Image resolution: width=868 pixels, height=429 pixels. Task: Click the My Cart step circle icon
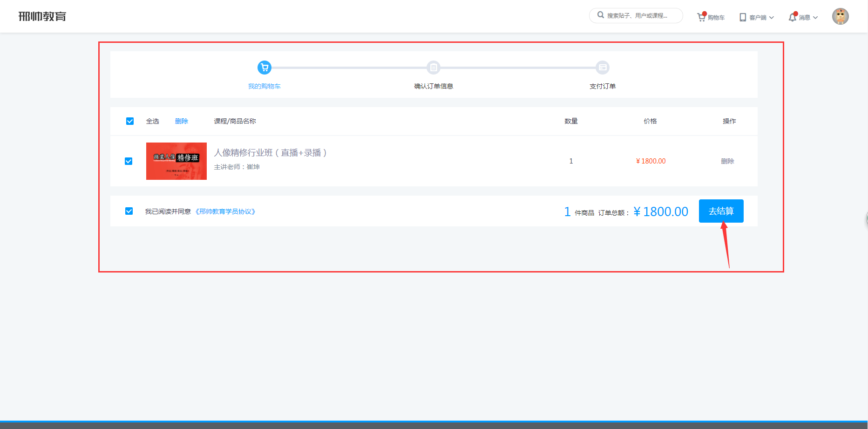pos(264,68)
